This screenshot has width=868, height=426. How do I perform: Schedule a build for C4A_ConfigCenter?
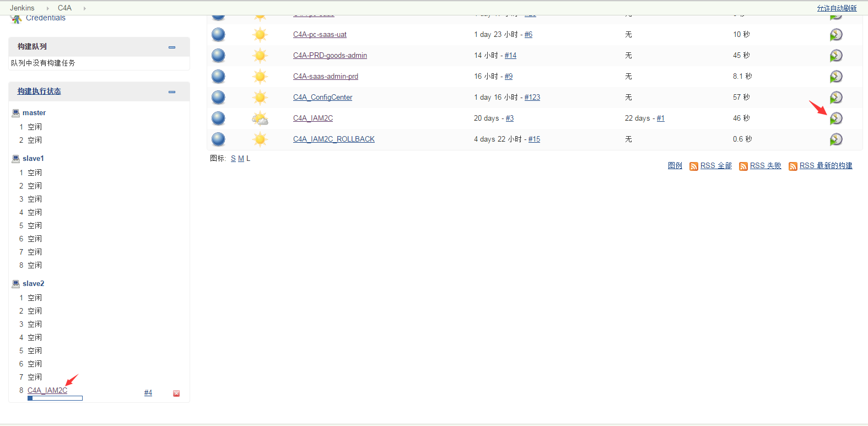[836, 98]
